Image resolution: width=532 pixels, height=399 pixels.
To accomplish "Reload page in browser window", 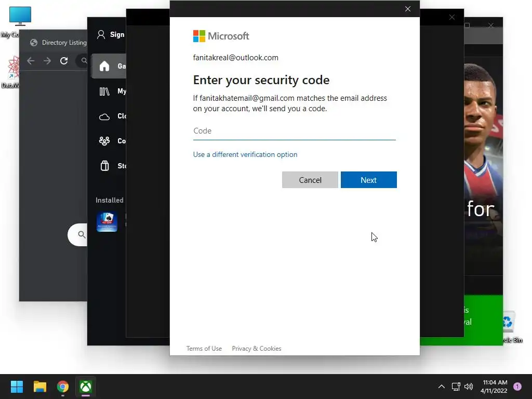I will 64,61.
